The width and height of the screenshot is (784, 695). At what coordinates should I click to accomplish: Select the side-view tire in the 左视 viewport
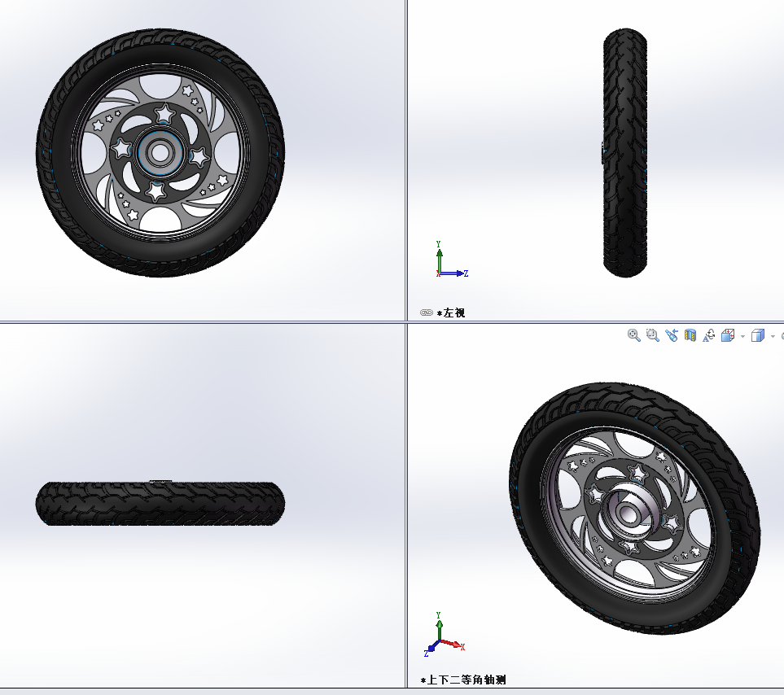point(625,152)
